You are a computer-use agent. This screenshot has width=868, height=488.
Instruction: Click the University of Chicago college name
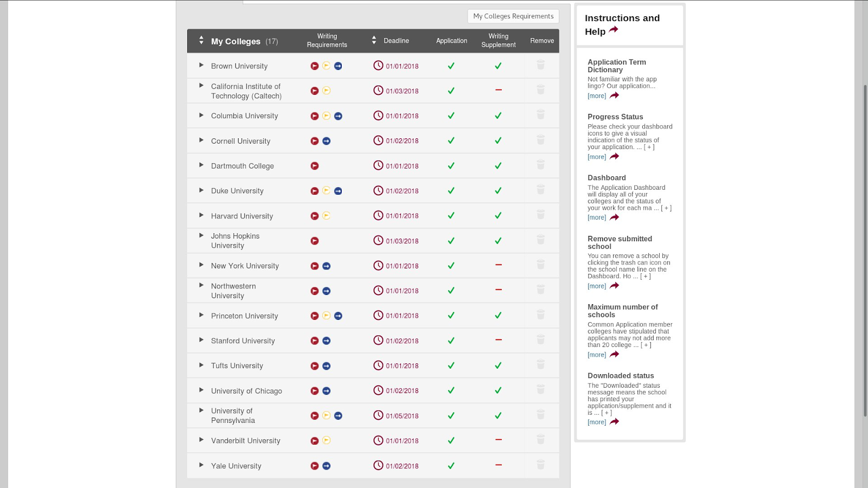coord(246,391)
